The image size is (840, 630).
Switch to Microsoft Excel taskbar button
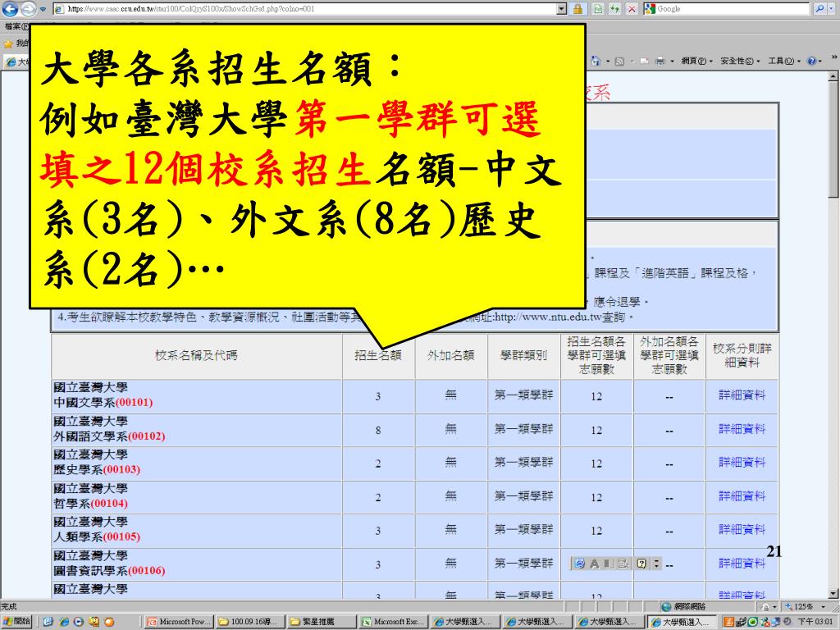[x=392, y=622]
